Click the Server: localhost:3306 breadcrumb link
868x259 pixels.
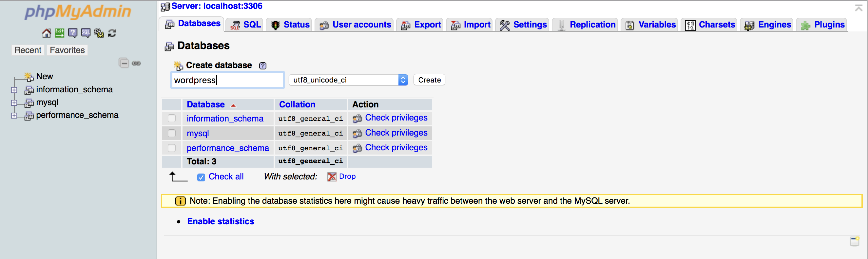[x=217, y=6]
